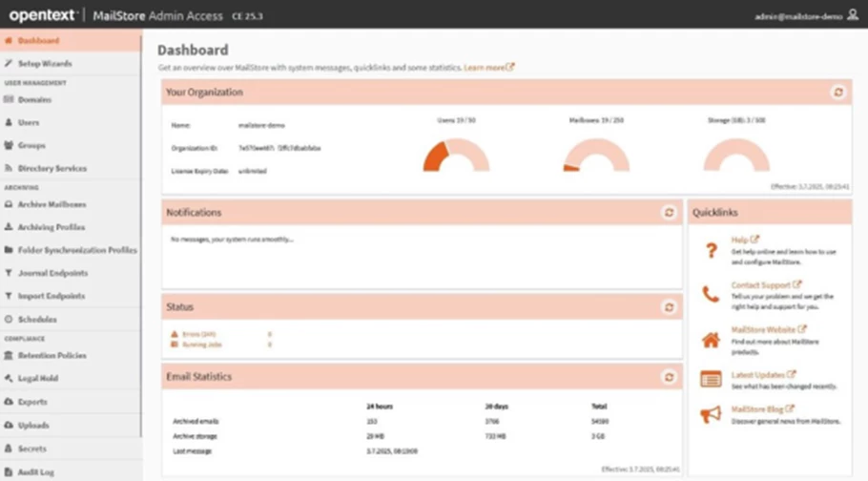Screen dimensions: 868x481
Task: Open the Contact Support quicklink
Action: click(x=766, y=284)
